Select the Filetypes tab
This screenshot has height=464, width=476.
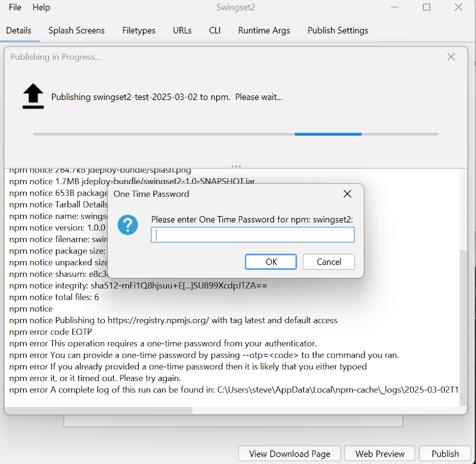(x=138, y=30)
